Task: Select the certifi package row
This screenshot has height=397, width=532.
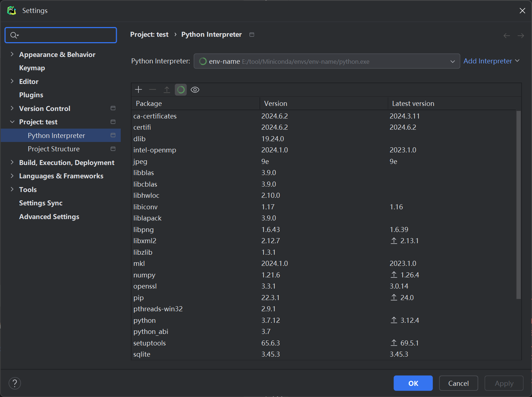Action: pyautogui.click(x=324, y=127)
